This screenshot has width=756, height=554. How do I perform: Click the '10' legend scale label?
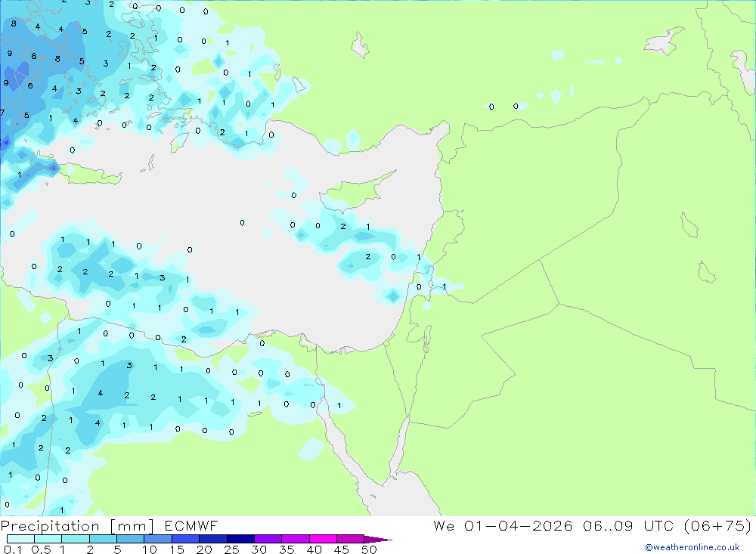150,549
